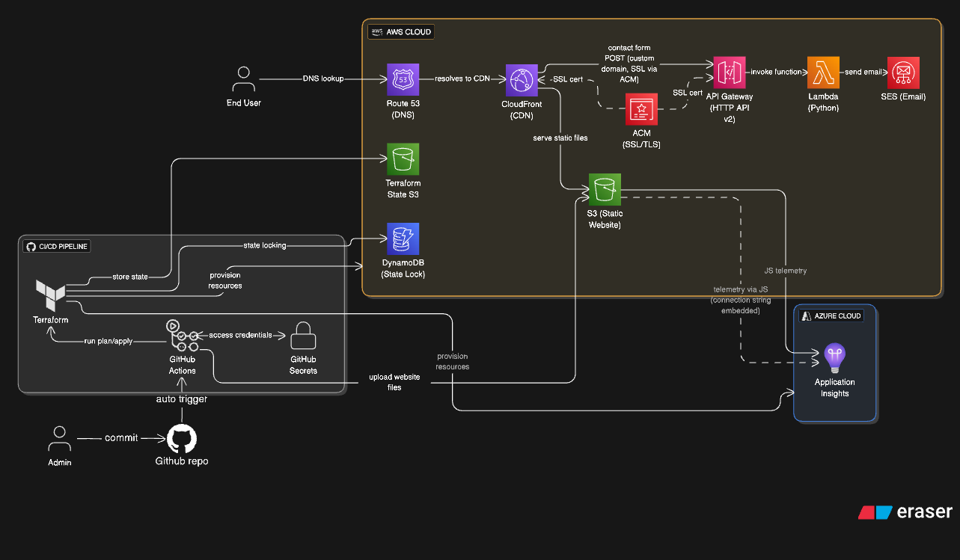Viewport: 960px width, 560px height.
Task: Select the 'upload website files' label
Action: 394,382
